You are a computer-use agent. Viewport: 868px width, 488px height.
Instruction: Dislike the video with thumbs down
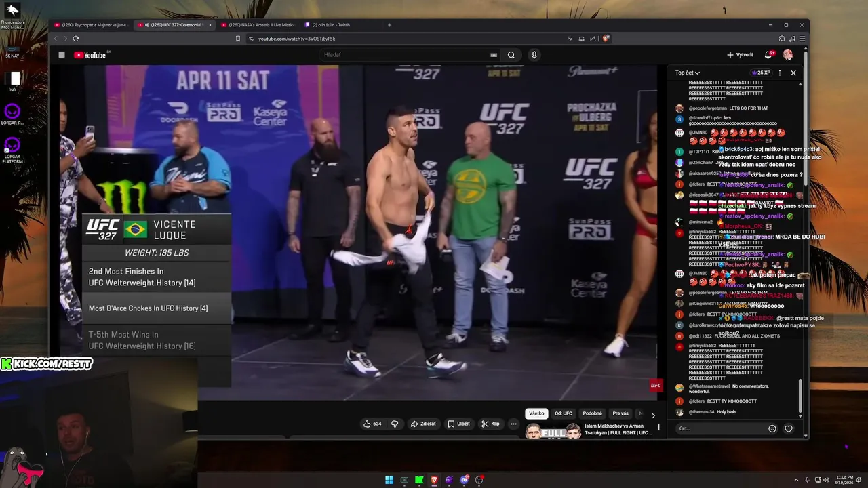(395, 424)
